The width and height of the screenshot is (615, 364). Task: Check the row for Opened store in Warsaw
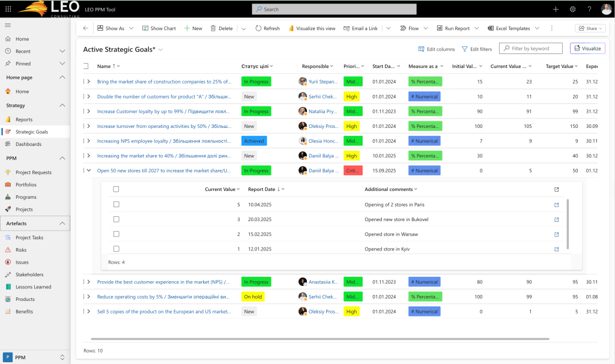(x=117, y=234)
